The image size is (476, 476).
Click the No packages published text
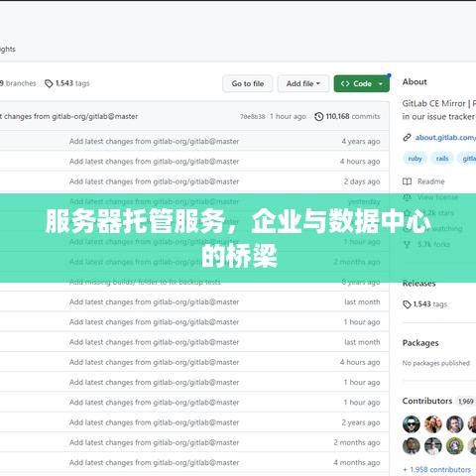point(435,363)
